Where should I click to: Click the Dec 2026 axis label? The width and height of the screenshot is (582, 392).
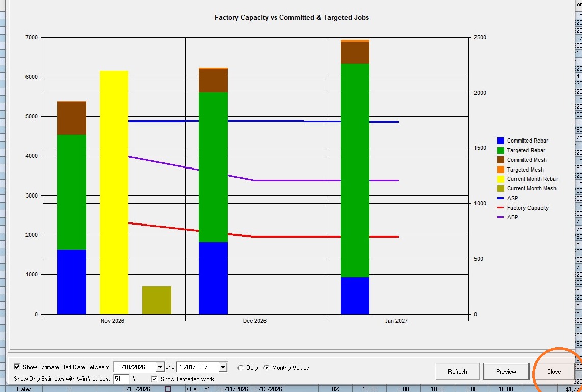(255, 321)
